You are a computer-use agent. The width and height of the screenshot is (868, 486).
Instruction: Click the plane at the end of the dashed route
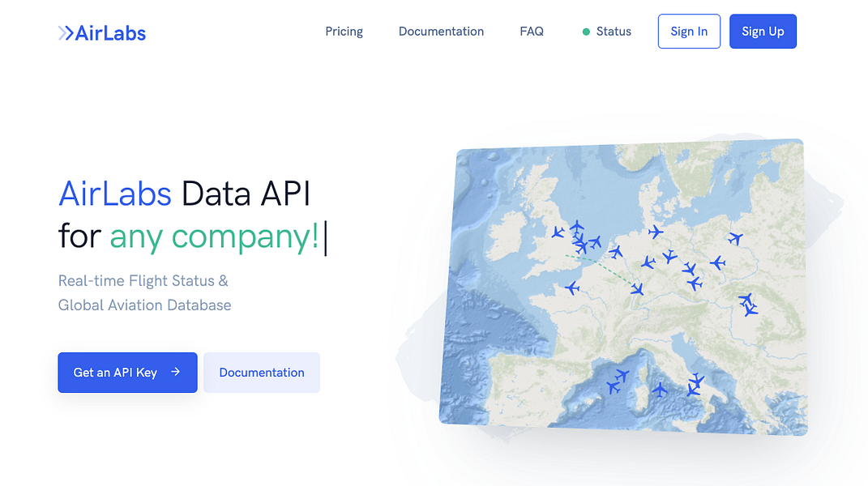637,289
